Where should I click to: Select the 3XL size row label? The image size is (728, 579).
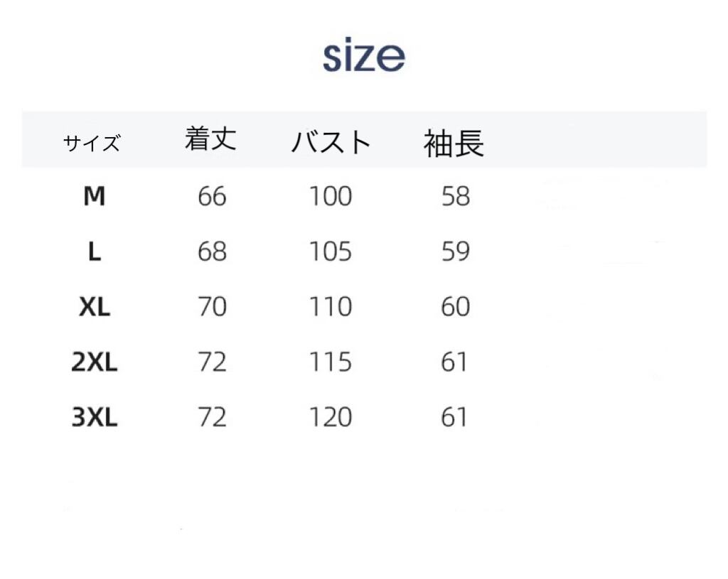[x=95, y=418]
